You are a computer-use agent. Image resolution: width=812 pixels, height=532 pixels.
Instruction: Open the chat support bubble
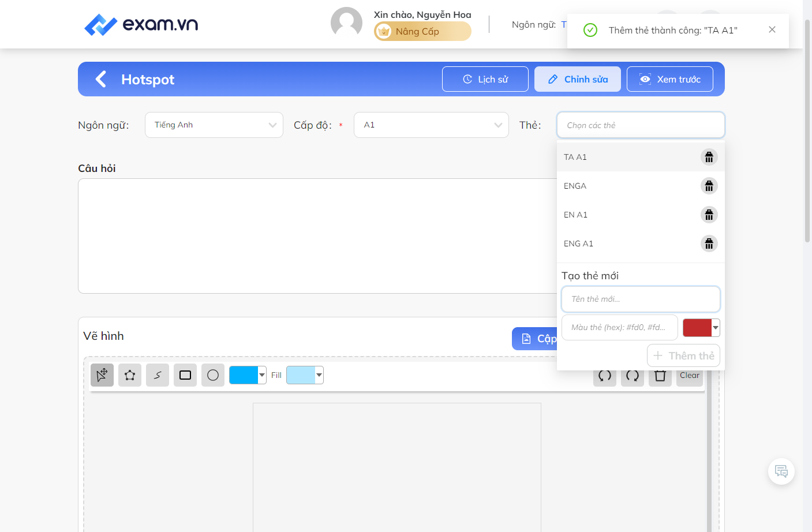click(x=781, y=471)
